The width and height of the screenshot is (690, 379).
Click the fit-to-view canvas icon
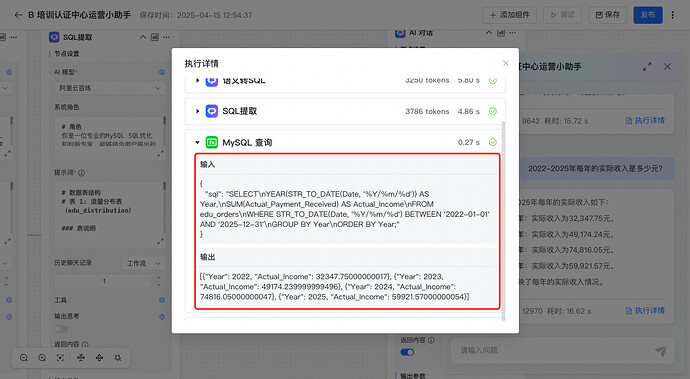pos(61,358)
